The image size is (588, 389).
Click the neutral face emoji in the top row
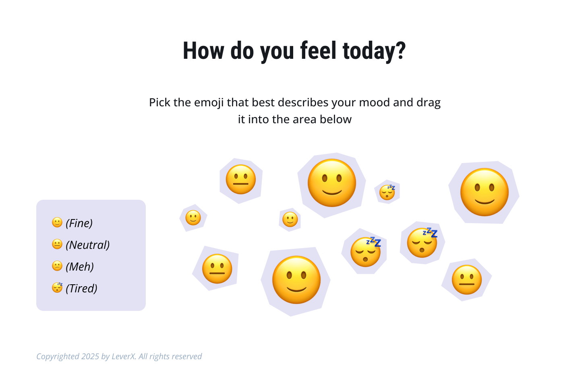[x=241, y=180]
